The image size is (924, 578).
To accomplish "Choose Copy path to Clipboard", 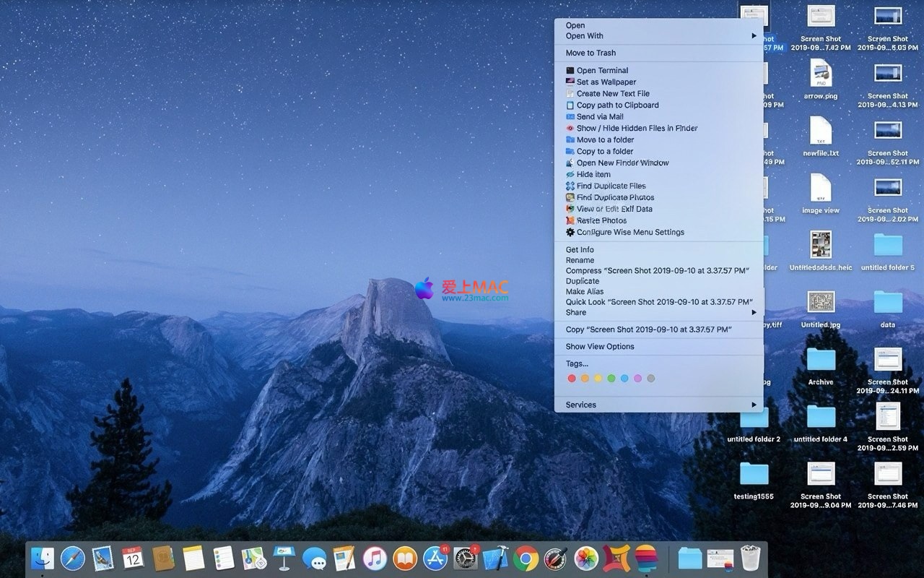I will click(617, 105).
